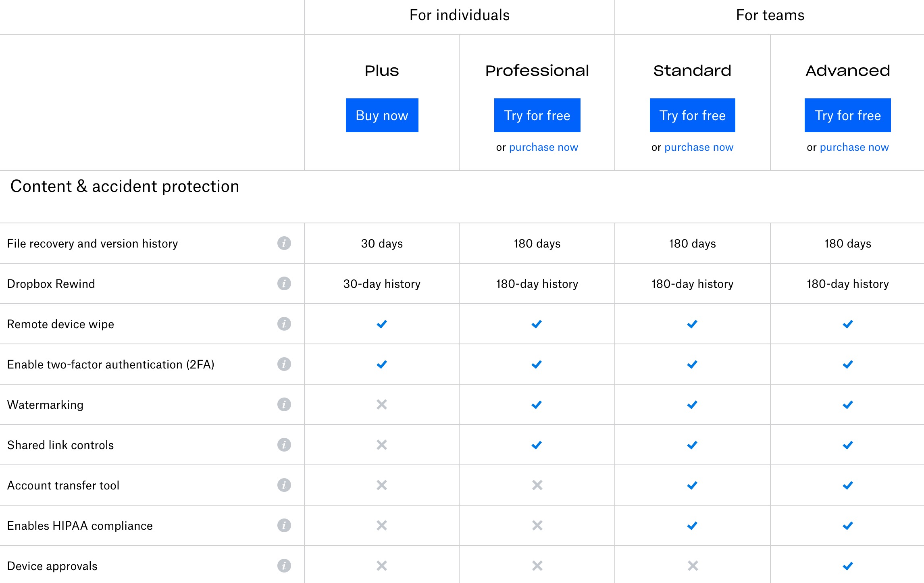
Task: Click the Device approvals checkmark for Advanced
Action: pos(847,566)
